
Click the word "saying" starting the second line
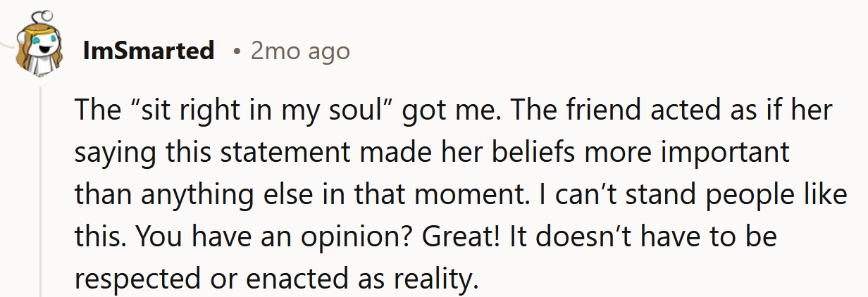[x=111, y=153]
